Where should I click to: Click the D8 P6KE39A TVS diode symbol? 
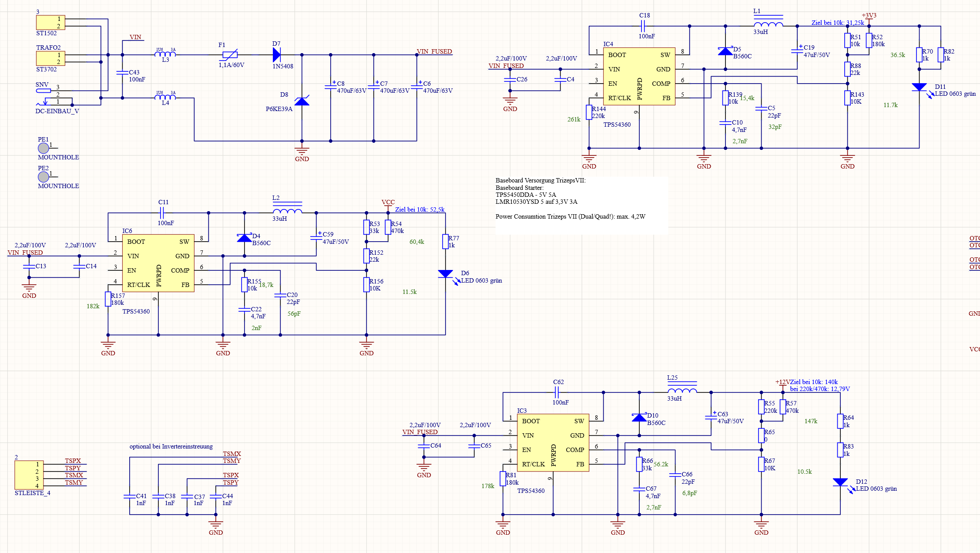(x=302, y=101)
